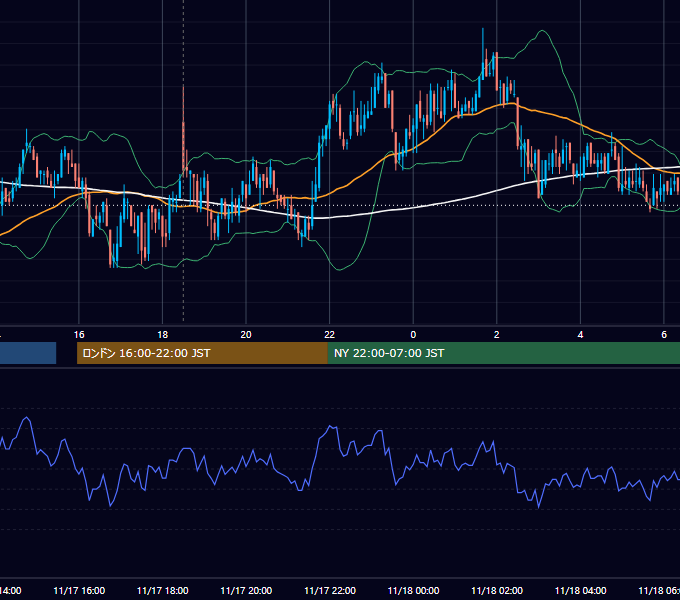Click the '11/17 20:00' date label
The height and width of the screenshot is (600, 680).
point(246,591)
